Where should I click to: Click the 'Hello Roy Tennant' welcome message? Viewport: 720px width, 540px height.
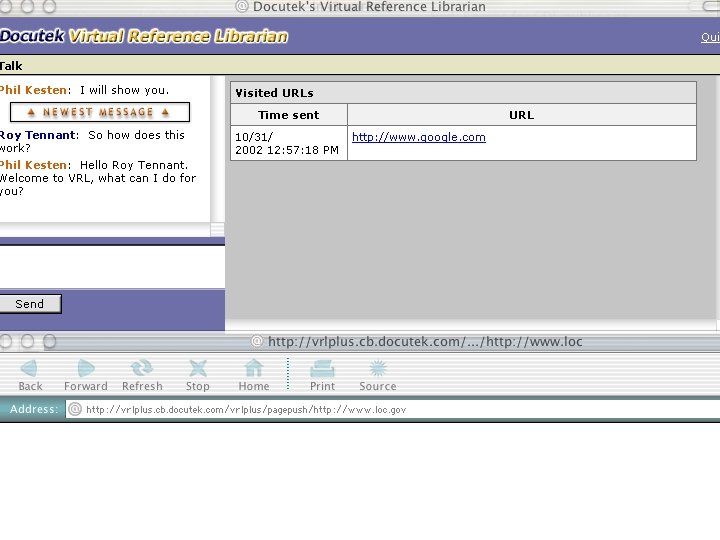pos(97,178)
